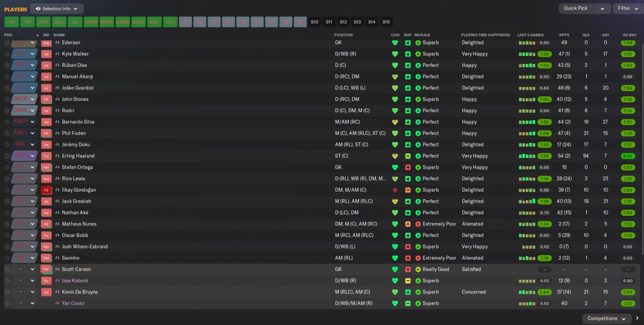The image size is (644, 325).
Task: Tick the selection circle for Kyle Walker
Action: point(7,54)
